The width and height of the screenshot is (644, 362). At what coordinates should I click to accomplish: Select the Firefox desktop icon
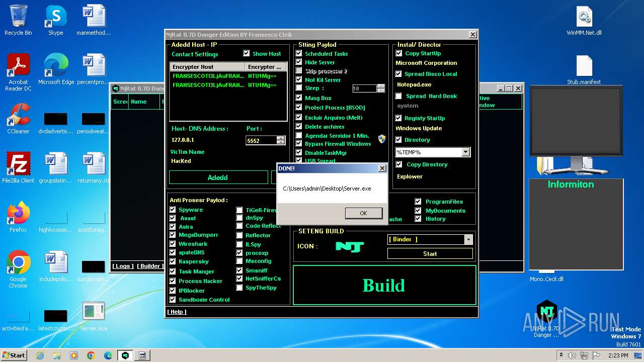(18, 217)
